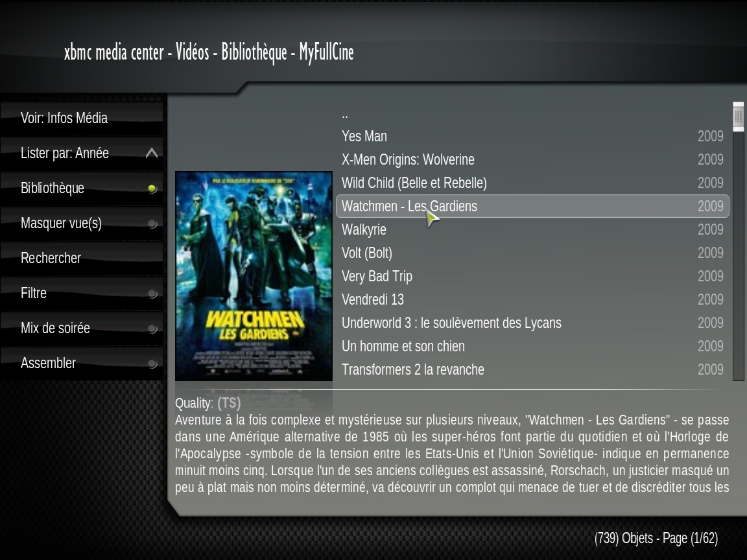Choose Very Bad Trip from list
747x560 pixels.
532,276
